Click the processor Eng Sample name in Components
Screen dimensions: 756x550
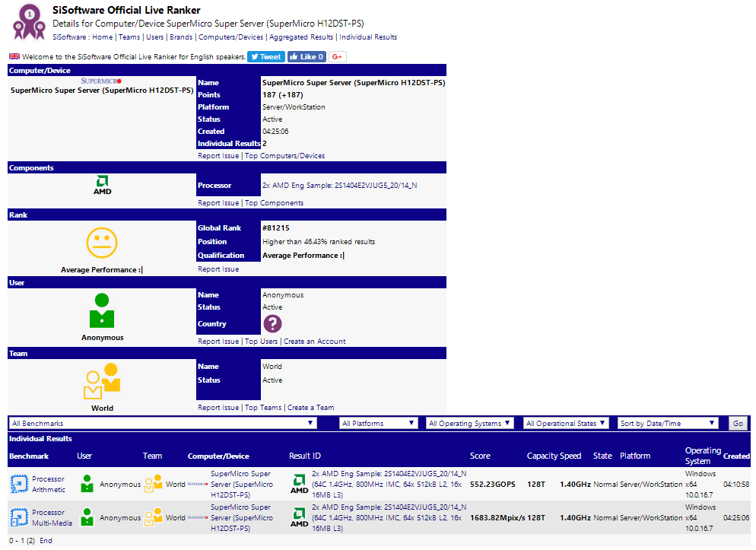point(339,185)
